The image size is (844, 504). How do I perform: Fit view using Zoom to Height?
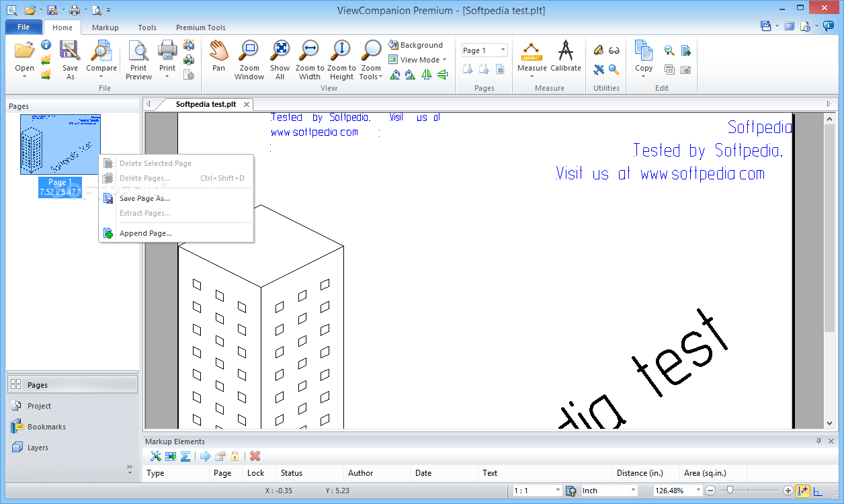pyautogui.click(x=341, y=60)
